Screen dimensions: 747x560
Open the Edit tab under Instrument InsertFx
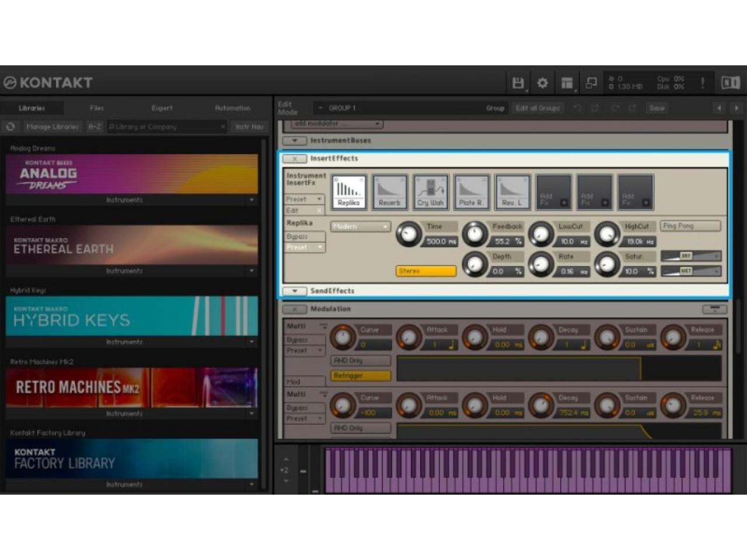click(305, 211)
